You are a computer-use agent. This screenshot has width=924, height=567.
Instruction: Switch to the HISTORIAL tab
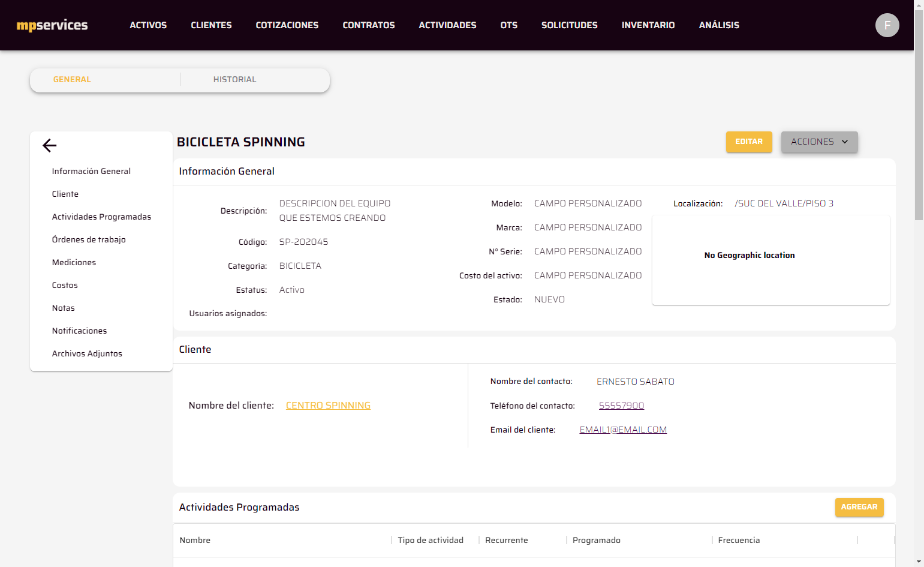click(x=234, y=79)
